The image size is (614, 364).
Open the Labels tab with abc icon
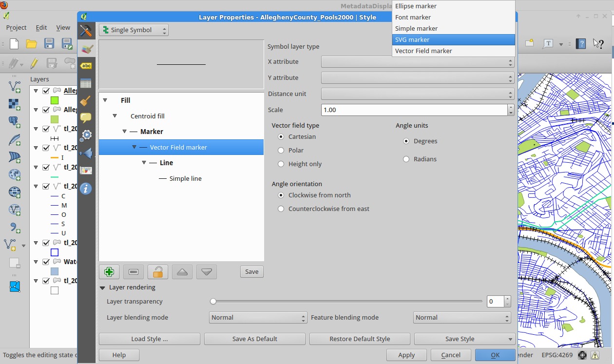point(86,66)
